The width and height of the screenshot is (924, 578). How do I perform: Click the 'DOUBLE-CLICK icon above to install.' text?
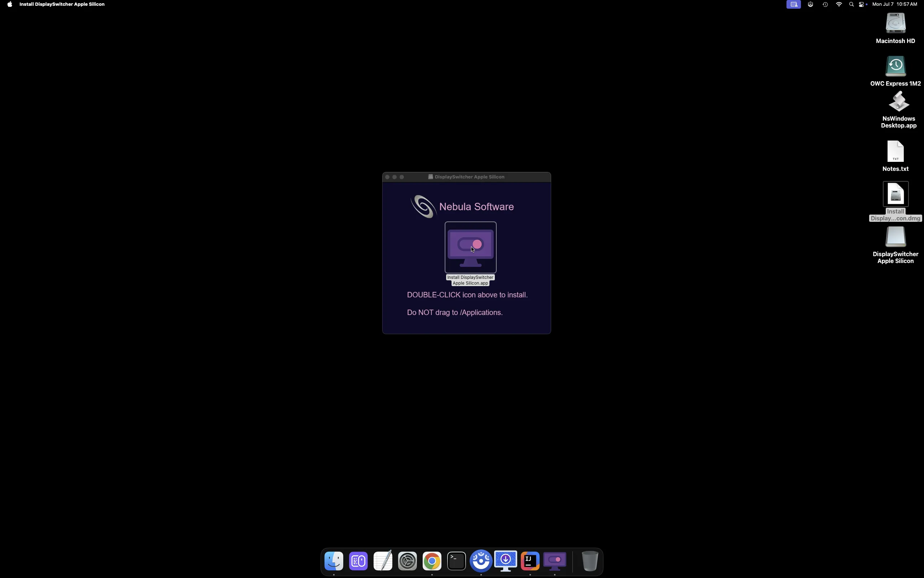tap(467, 295)
